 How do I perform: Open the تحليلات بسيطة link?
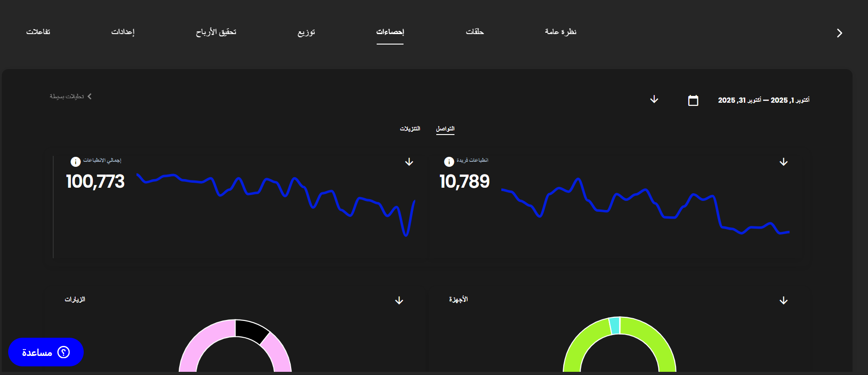71,96
